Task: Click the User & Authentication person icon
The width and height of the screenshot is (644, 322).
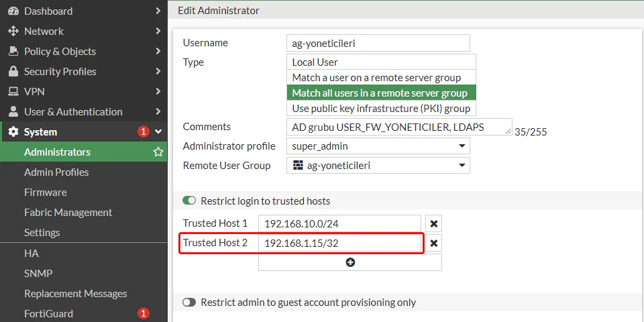Action: pyautogui.click(x=13, y=112)
